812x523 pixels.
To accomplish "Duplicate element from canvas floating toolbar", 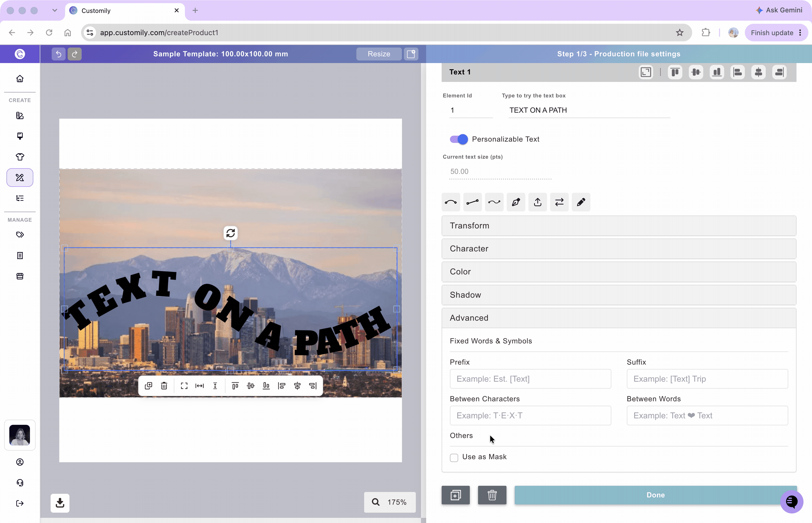I will click(x=148, y=386).
